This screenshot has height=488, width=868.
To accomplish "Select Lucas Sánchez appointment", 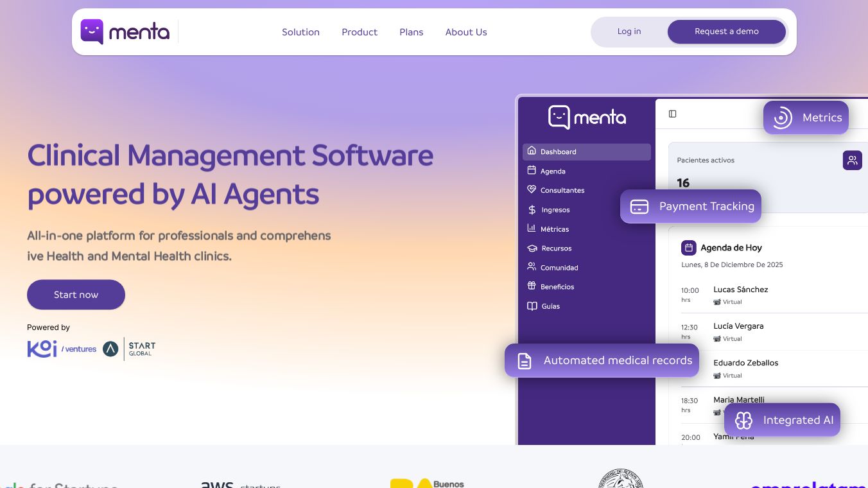I will [741, 290].
